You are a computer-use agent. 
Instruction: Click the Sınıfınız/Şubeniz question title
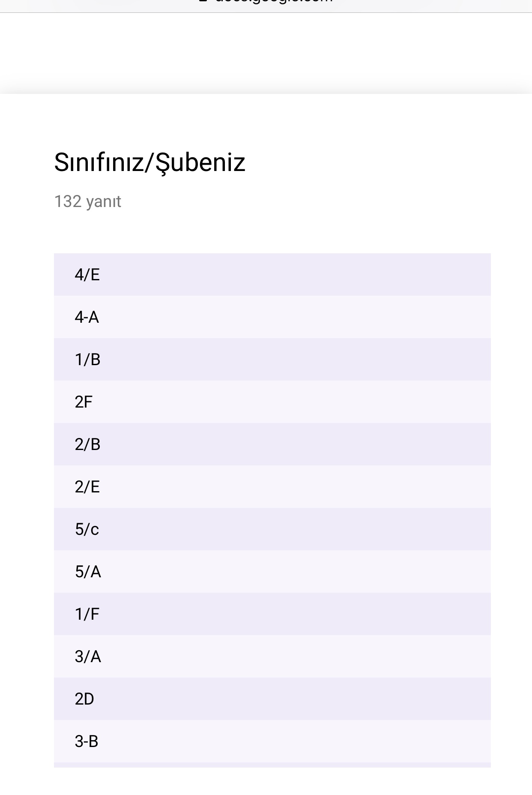click(x=149, y=162)
